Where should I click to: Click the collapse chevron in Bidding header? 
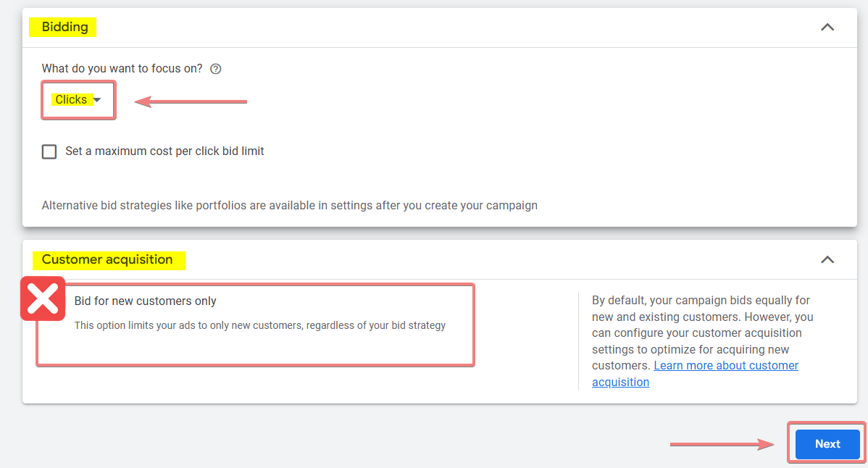tap(827, 26)
